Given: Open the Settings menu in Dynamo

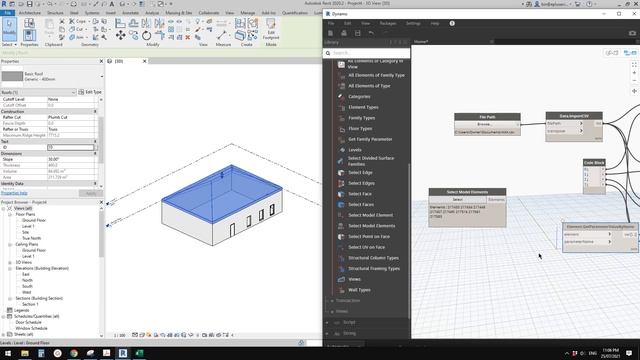Looking at the screenshot, I should pyautogui.click(x=413, y=23).
